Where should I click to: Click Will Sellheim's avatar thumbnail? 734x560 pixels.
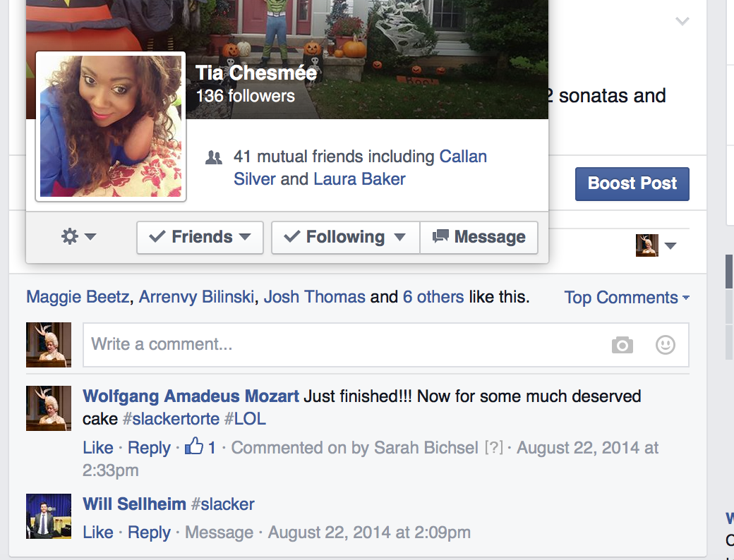pos(49,516)
